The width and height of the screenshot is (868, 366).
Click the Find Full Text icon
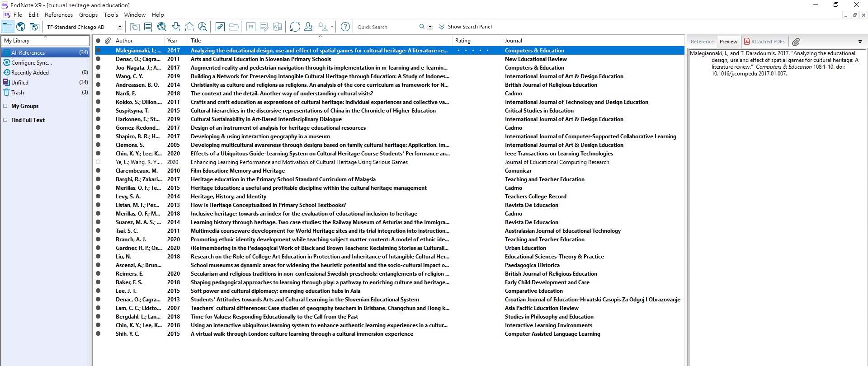point(203,27)
